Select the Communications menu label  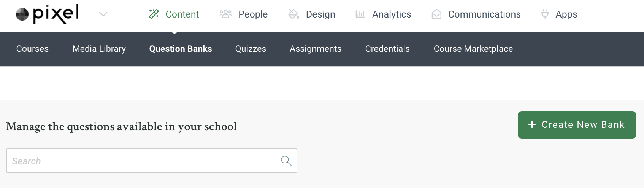pyautogui.click(x=484, y=14)
